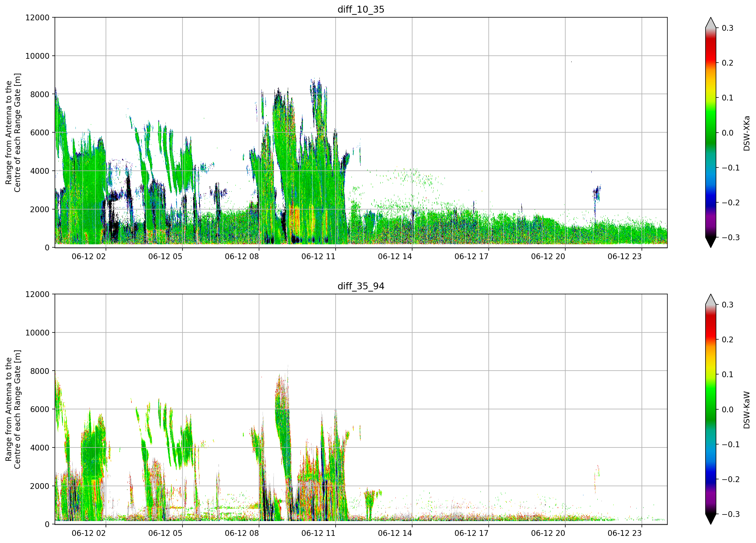Select the "6000" y-axis tick of diff_35_94

40,410
